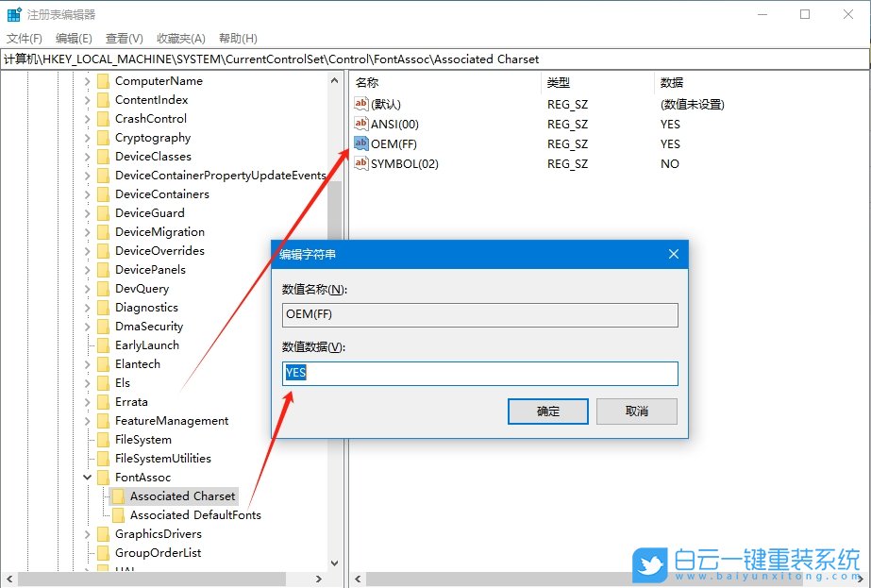This screenshot has height=588, width=871.
Task: Click the FeatureManagement folder icon
Action: [105, 420]
